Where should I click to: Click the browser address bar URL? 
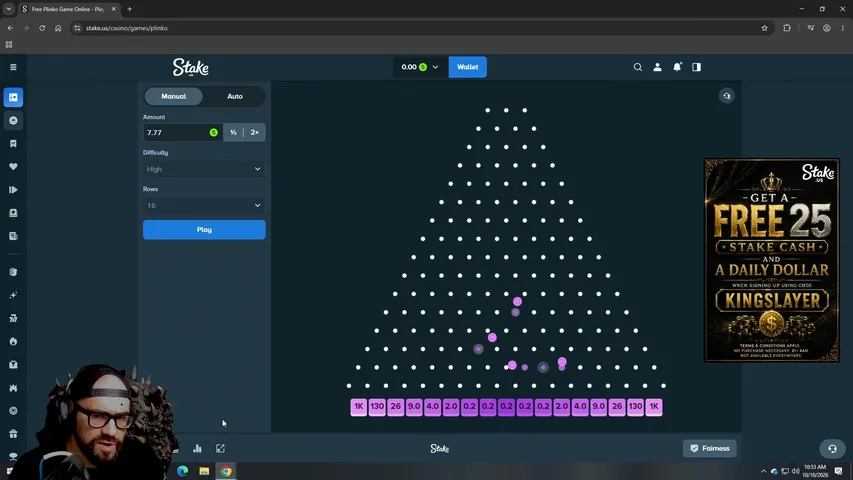pos(127,28)
